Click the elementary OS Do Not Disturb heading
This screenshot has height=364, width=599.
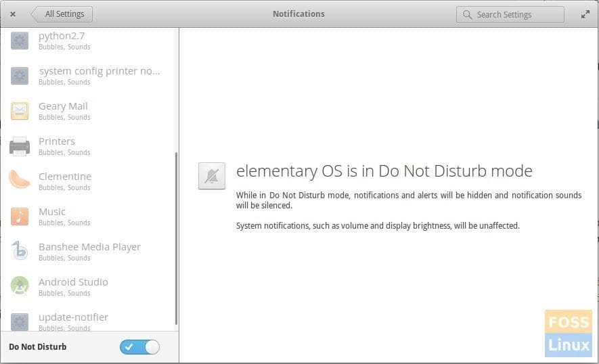(384, 171)
